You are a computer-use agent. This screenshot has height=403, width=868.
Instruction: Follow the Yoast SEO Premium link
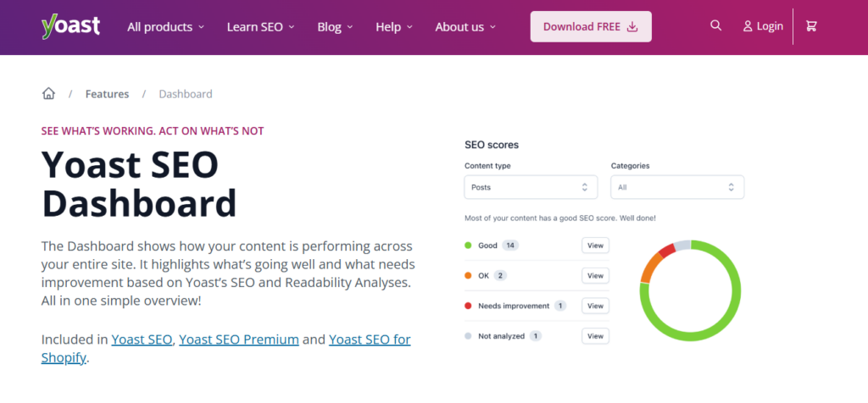tap(239, 340)
